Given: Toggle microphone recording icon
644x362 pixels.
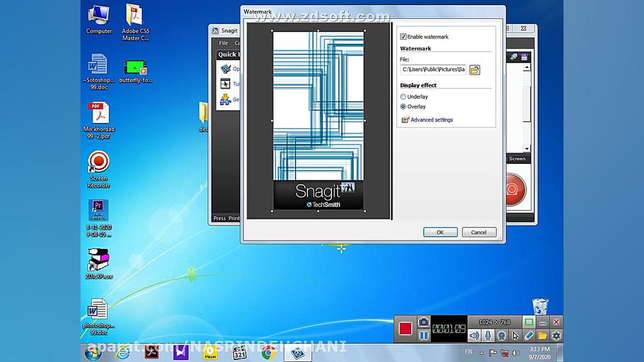Looking at the screenshot, I should 488,336.
